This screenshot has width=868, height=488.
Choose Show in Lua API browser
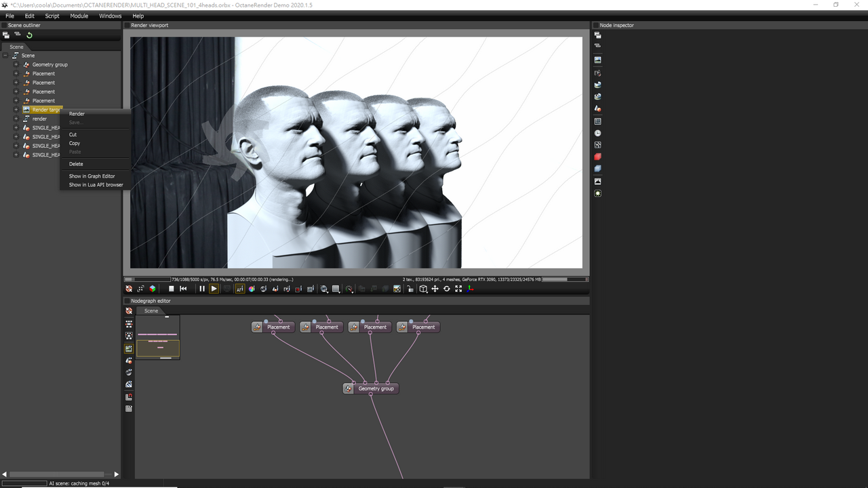coord(95,184)
